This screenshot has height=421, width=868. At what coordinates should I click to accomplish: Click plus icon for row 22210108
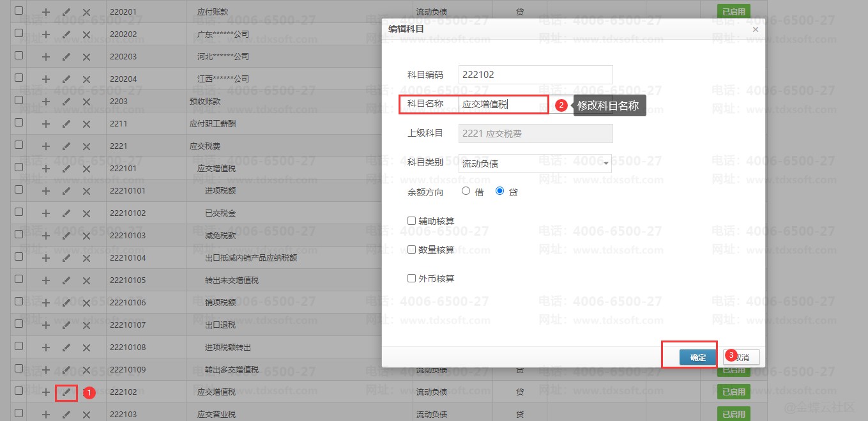coord(46,347)
